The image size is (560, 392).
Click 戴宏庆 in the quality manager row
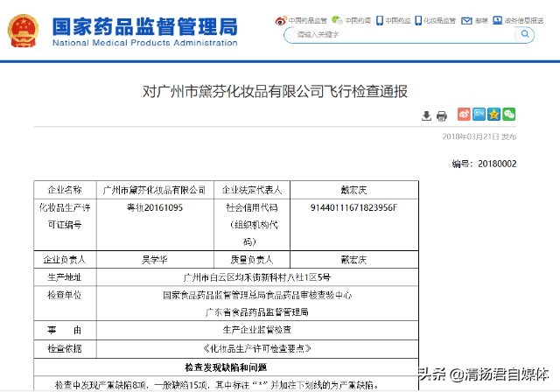(353, 260)
